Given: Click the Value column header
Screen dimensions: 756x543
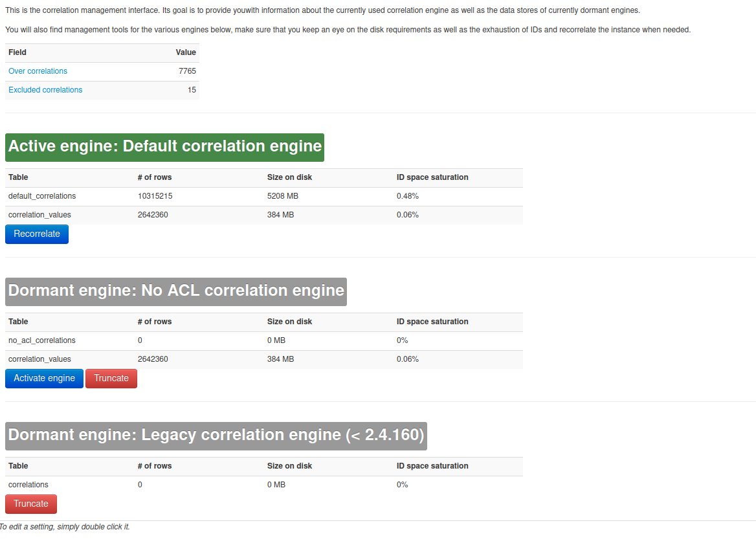Looking at the screenshot, I should tap(186, 52).
